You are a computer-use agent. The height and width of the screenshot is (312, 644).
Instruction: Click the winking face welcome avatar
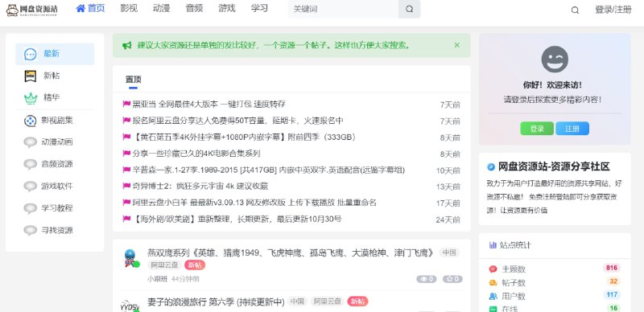(555, 60)
